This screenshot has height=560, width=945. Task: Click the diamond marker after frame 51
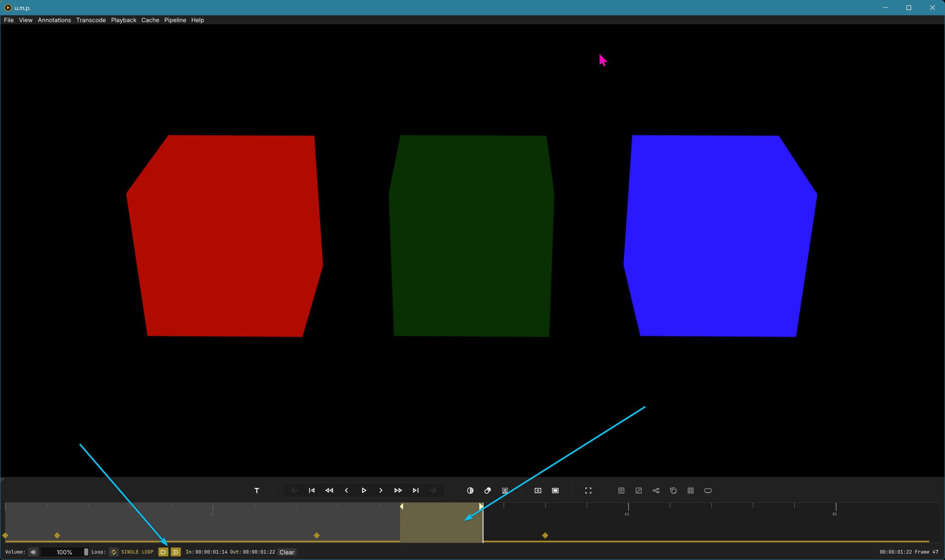click(x=545, y=535)
